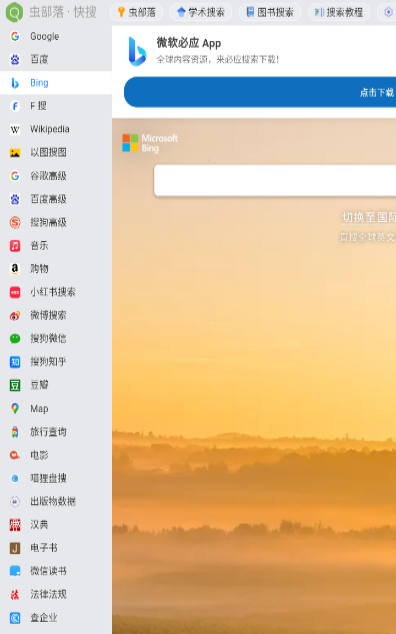Image resolution: width=396 pixels, height=634 pixels.
Task: Click the green 虫部落 logo icon
Action: coord(14,12)
